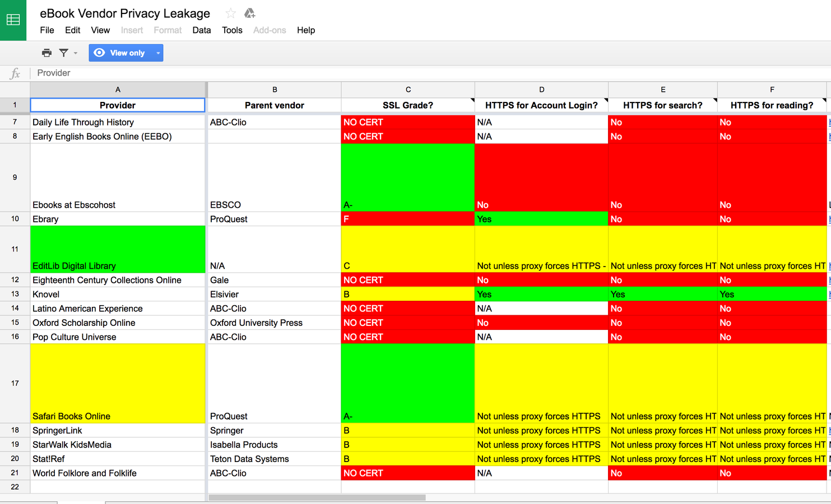Select the Teton Data Systems cell
This screenshot has height=504, width=831.
pyautogui.click(x=275, y=459)
